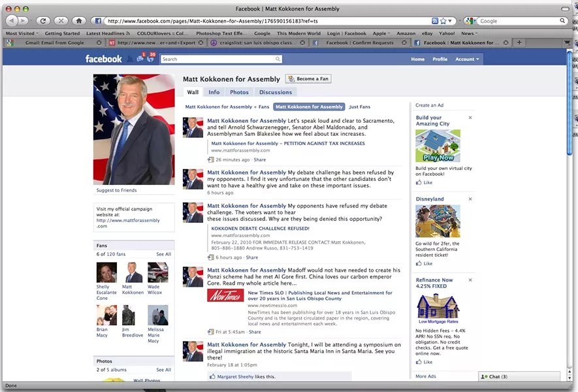Like the Disneyland ad
Screen dimensions: 578x392
(425, 264)
